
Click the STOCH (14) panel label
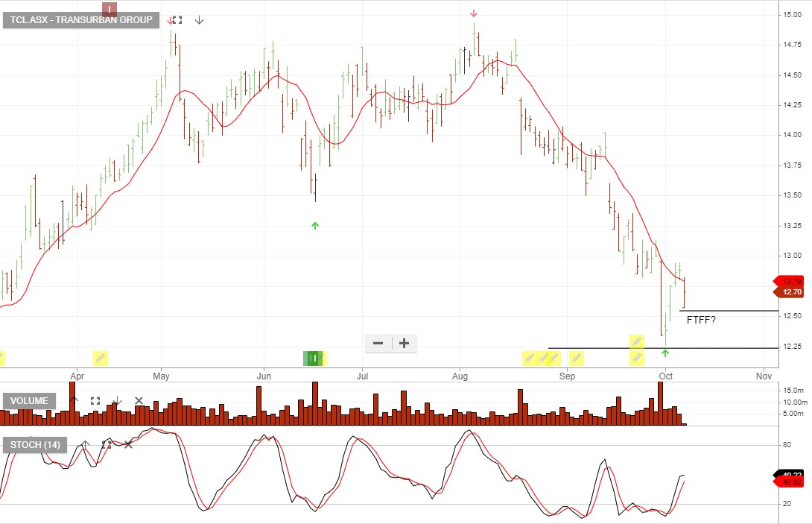pyautogui.click(x=35, y=445)
